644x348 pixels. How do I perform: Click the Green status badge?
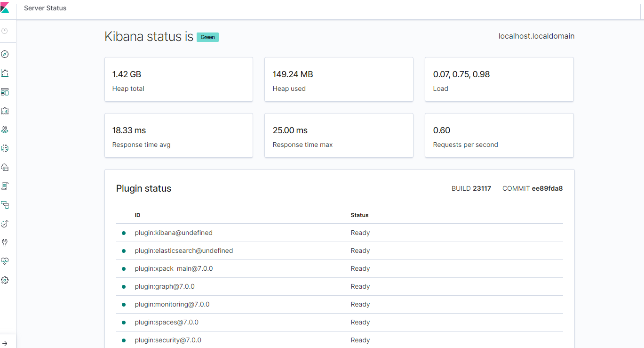[x=207, y=37]
